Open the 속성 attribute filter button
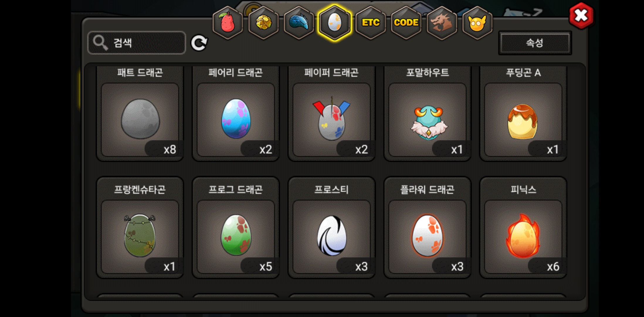 tap(535, 43)
